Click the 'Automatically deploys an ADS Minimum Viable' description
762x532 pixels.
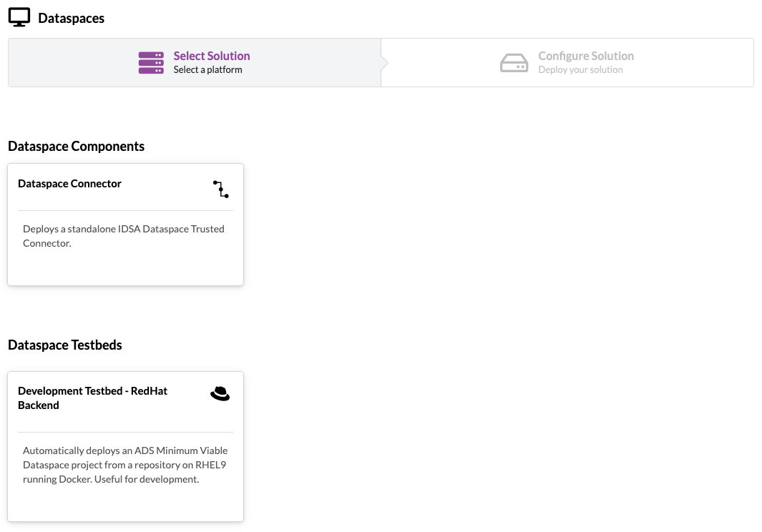coord(125,465)
